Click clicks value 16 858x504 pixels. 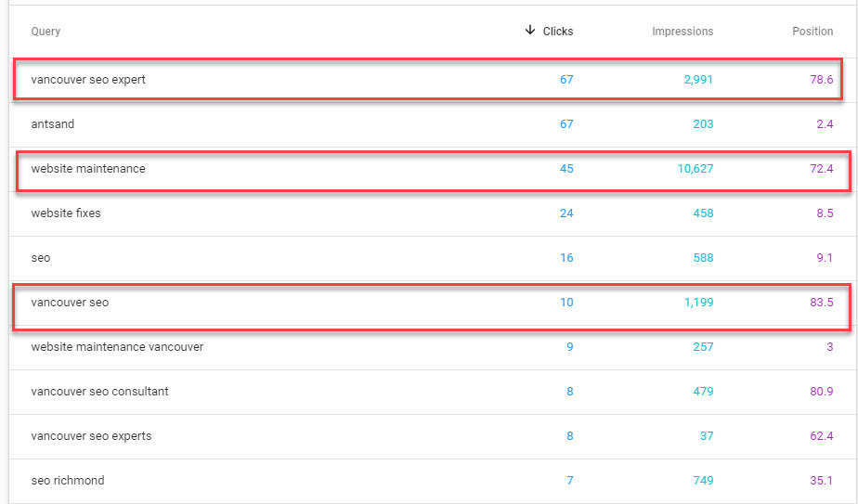coord(566,258)
